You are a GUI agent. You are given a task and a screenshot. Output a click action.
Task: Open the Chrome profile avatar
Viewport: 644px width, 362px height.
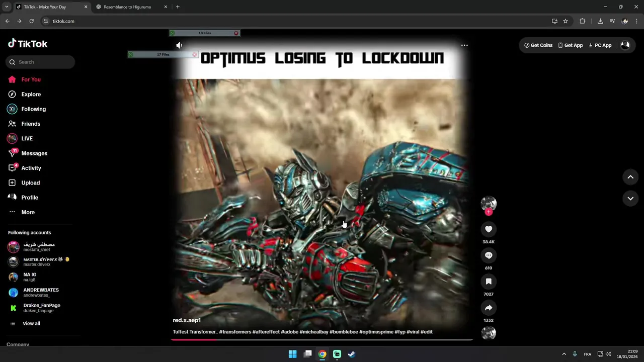(625, 21)
